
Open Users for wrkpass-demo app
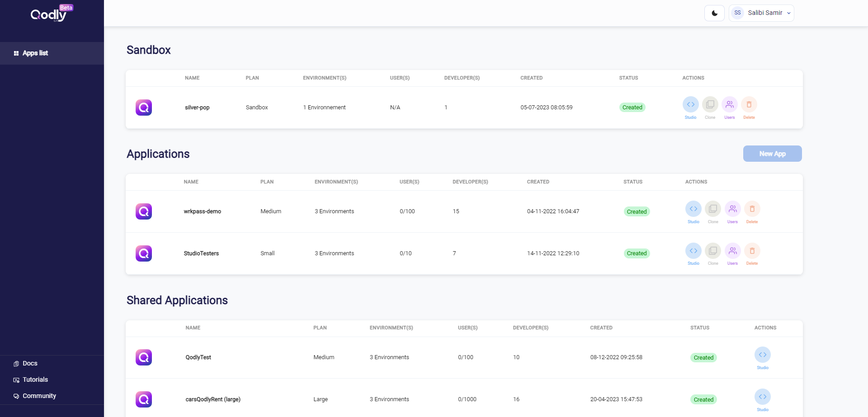pyautogui.click(x=732, y=209)
